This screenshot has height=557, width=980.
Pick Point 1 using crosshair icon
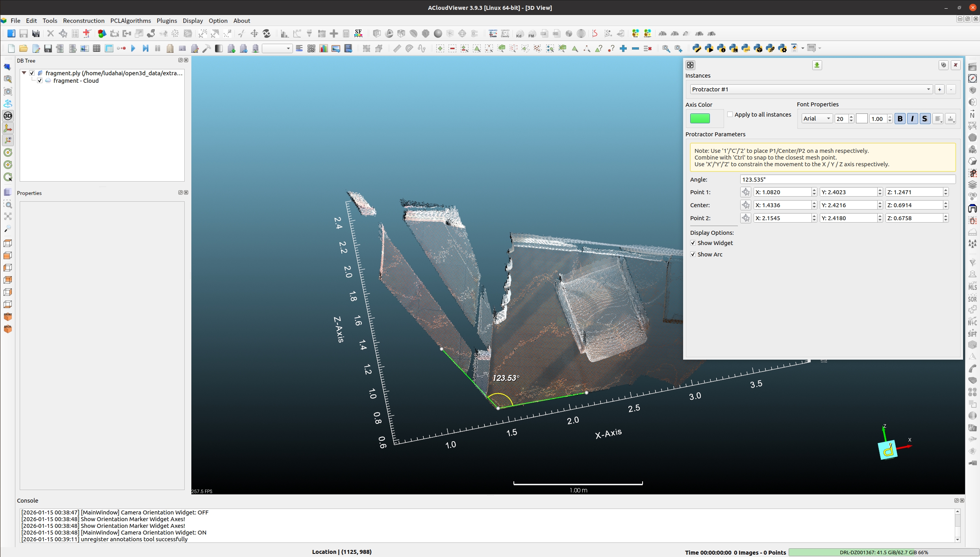pyautogui.click(x=745, y=192)
